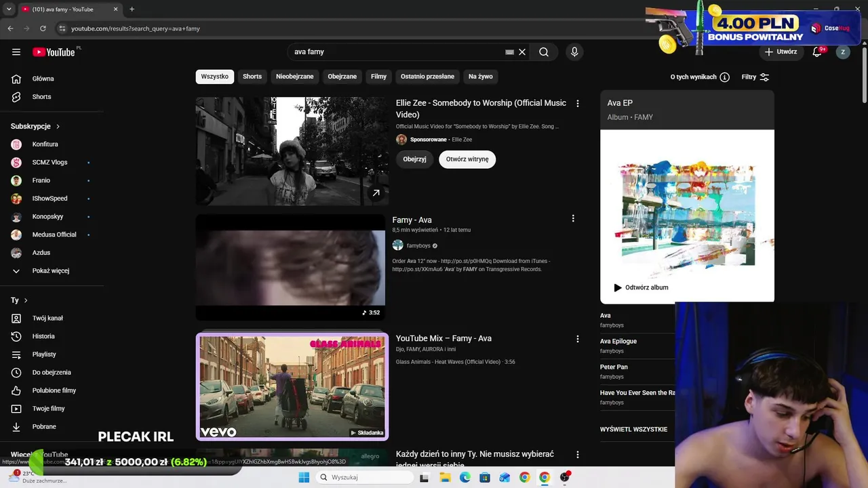Select the Na żywo filter chip

pos(481,77)
